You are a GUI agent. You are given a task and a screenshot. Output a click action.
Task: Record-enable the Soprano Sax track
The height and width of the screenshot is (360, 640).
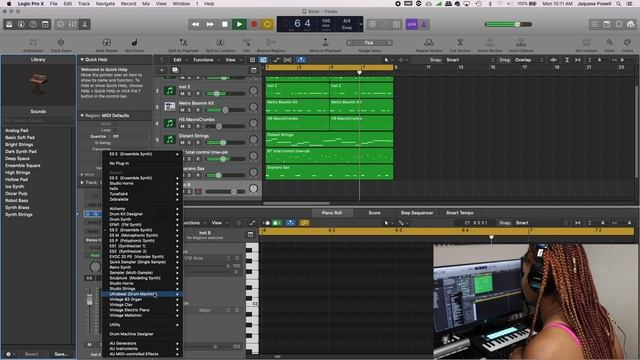click(198, 175)
